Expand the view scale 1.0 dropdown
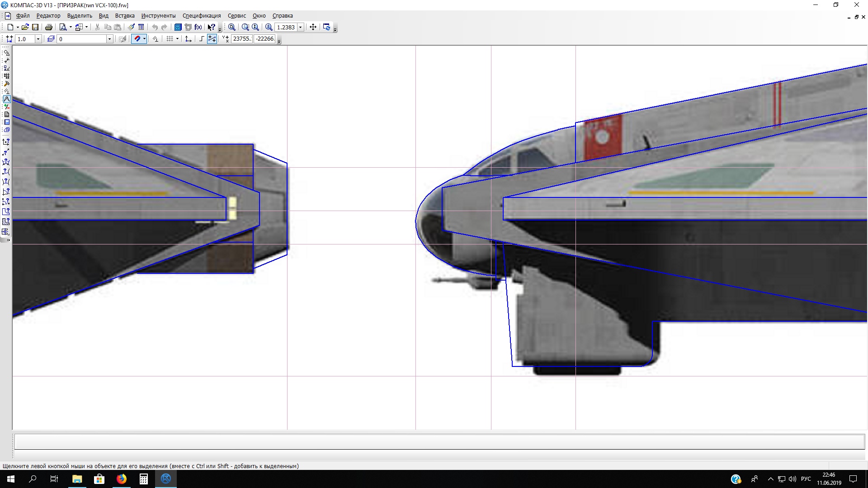Viewport: 868px width, 488px height. [x=38, y=39]
